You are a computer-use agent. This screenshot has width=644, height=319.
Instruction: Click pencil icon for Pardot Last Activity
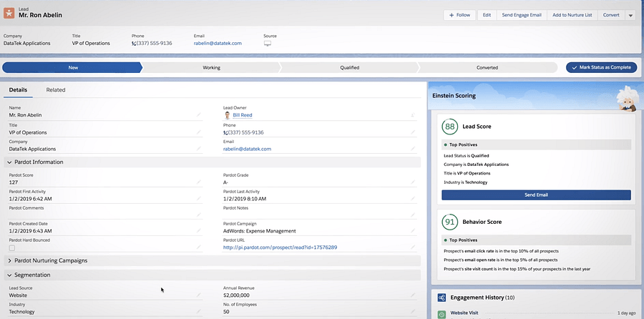[x=413, y=198]
